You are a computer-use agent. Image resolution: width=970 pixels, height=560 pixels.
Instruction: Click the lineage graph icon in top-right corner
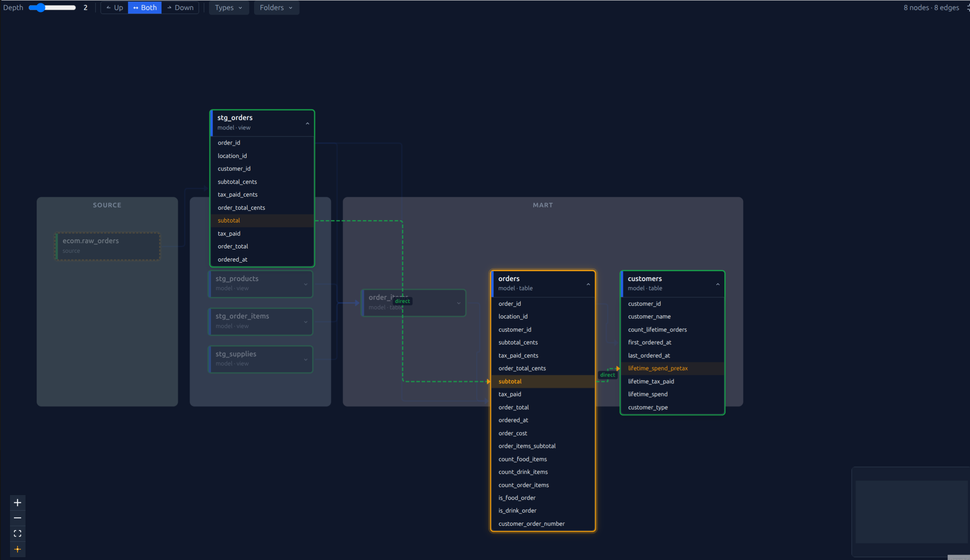pyautogui.click(x=967, y=8)
